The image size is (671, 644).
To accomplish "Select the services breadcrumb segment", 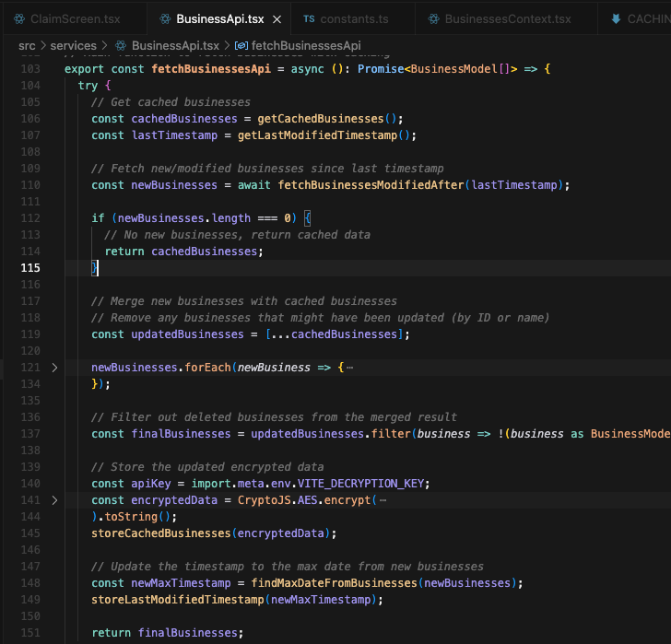I will pyautogui.click(x=73, y=46).
